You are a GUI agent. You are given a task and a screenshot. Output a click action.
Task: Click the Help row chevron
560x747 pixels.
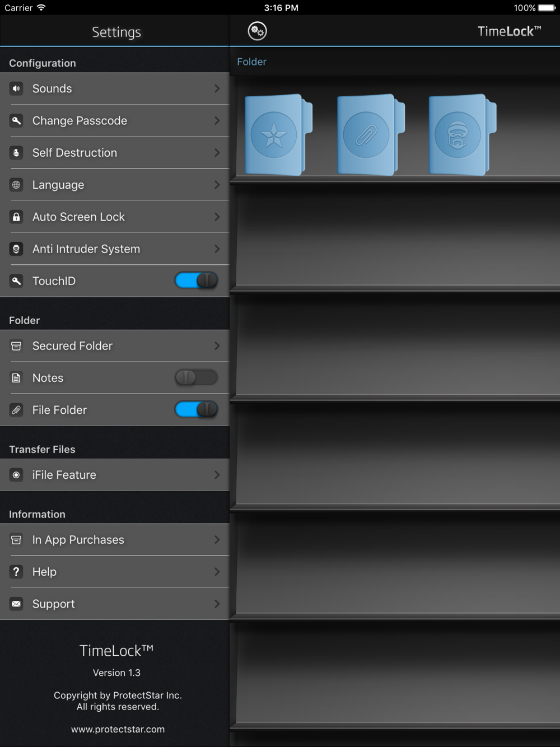[217, 572]
